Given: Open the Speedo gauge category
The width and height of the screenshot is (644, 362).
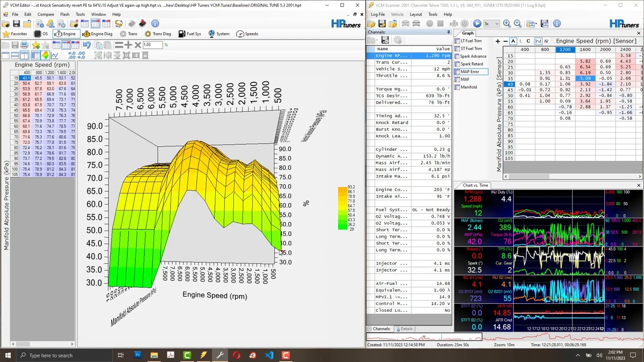Looking at the screenshot, I should [x=247, y=34].
